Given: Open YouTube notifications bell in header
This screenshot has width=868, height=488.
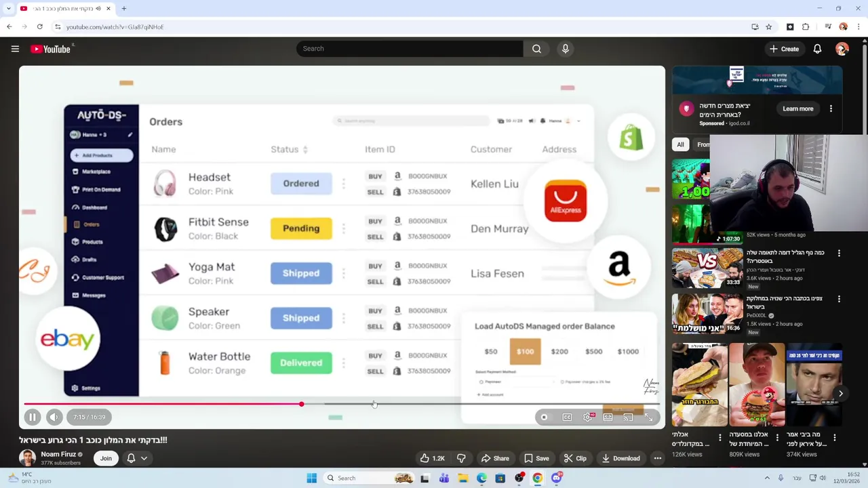Looking at the screenshot, I should click(817, 49).
